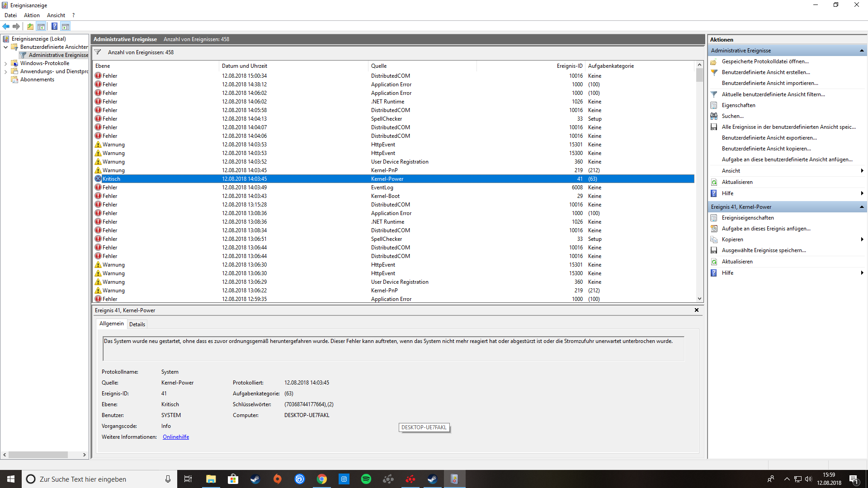Screen dimensions: 868x488
Task: Click Benutzerdefinierte Ansicht exportieren action
Action: (x=769, y=138)
